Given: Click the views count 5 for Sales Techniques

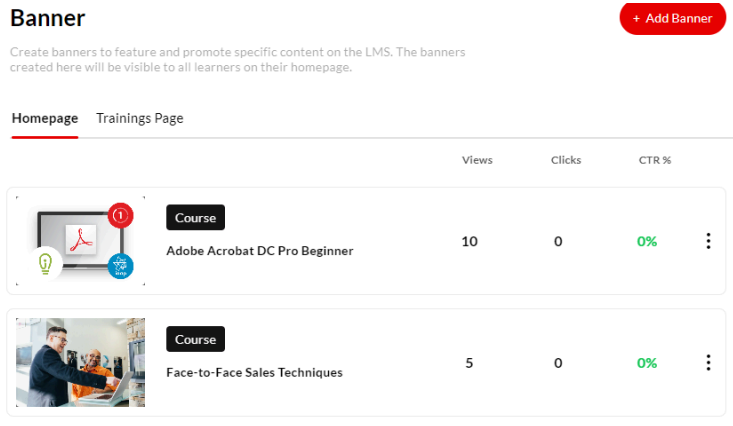Looking at the screenshot, I should point(469,362).
